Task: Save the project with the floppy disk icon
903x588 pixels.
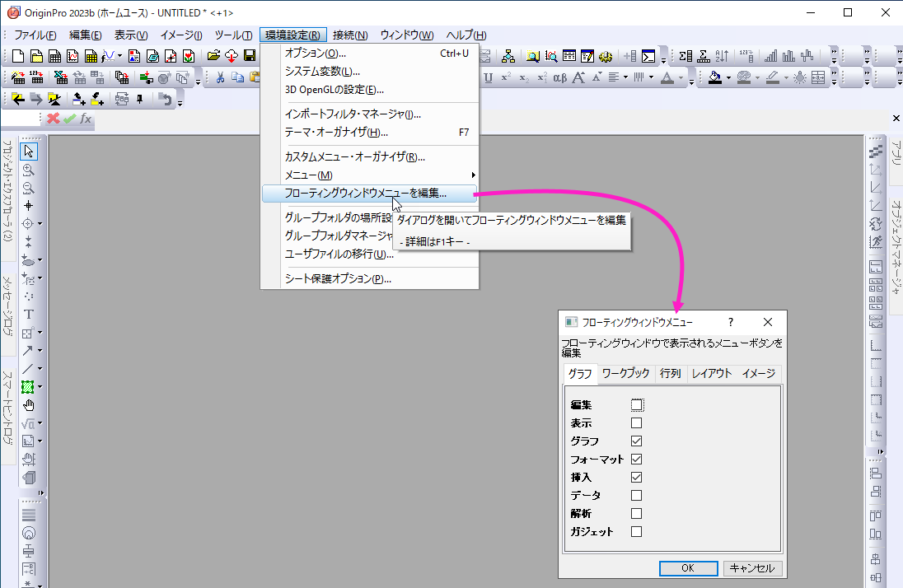Action: (x=250, y=56)
